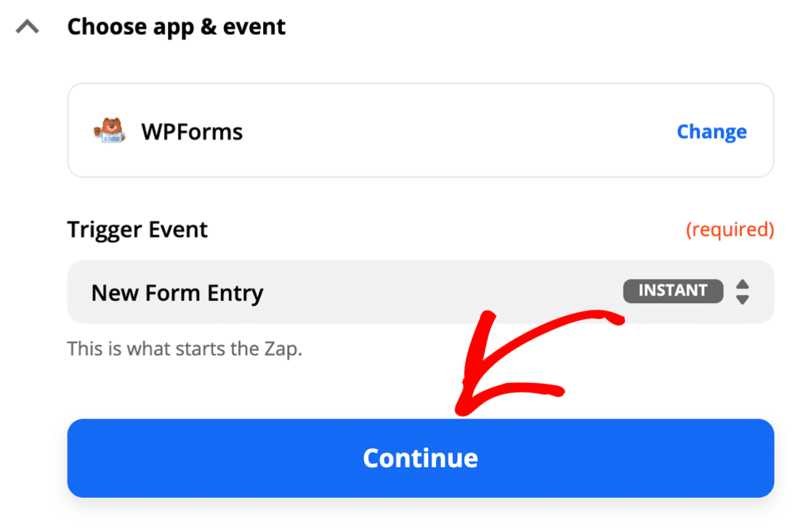Collapse the Choose app & event section

[x=28, y=26]
